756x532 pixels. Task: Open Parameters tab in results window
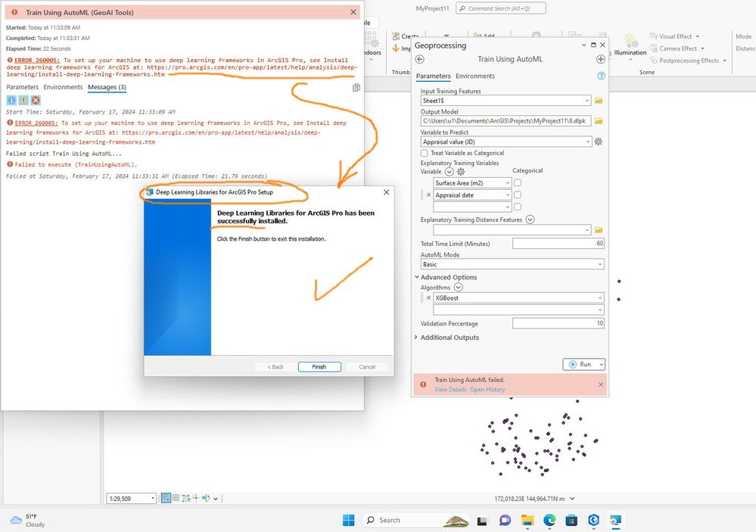(x=22, y=87)
